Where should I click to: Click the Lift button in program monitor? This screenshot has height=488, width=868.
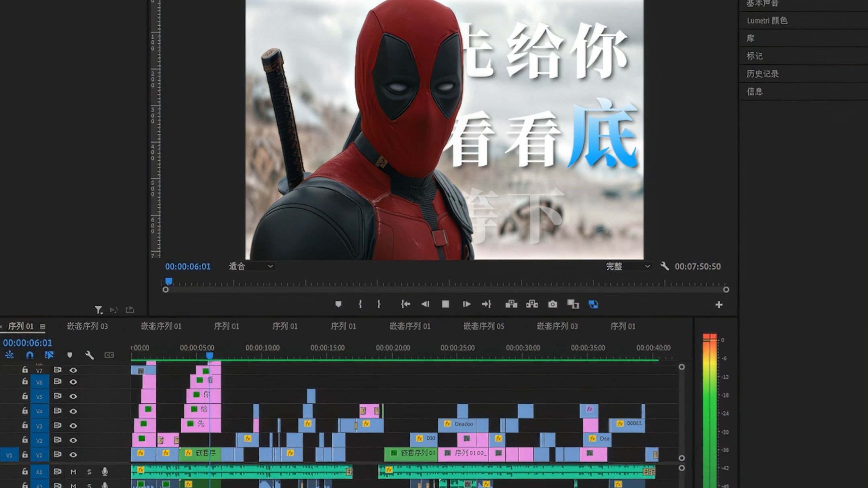click(511, 304)
